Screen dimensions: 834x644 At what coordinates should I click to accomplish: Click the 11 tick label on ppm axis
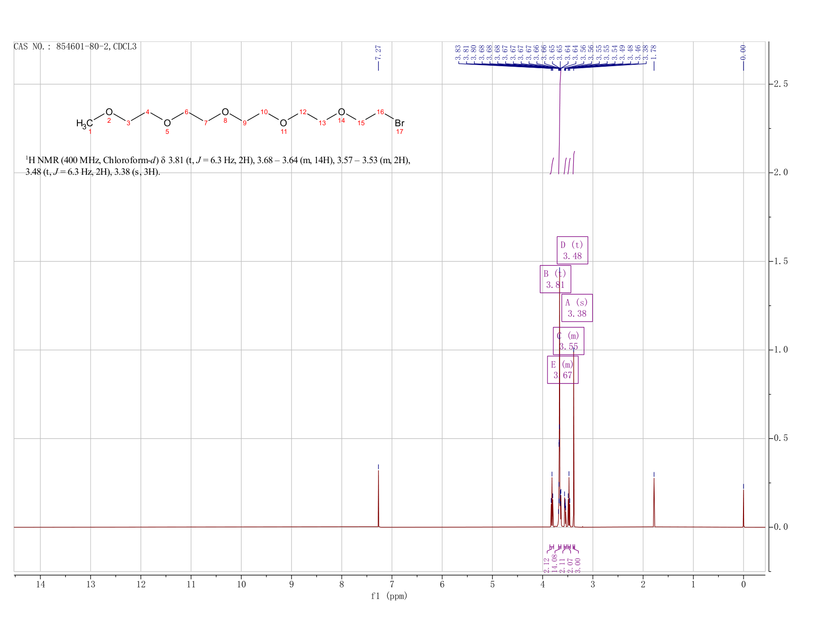point(191,584)
